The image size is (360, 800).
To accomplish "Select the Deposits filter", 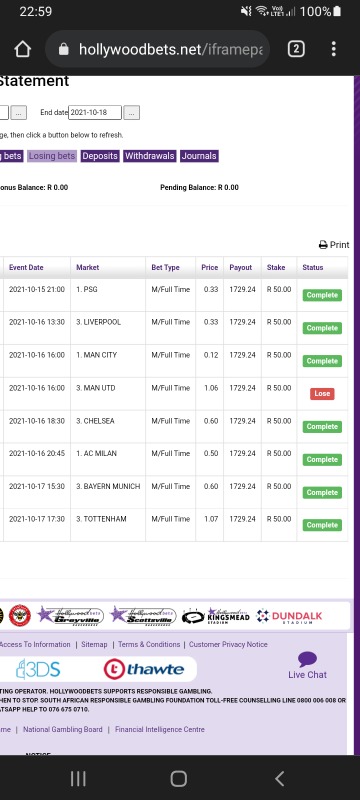I will tap(100, 156).
